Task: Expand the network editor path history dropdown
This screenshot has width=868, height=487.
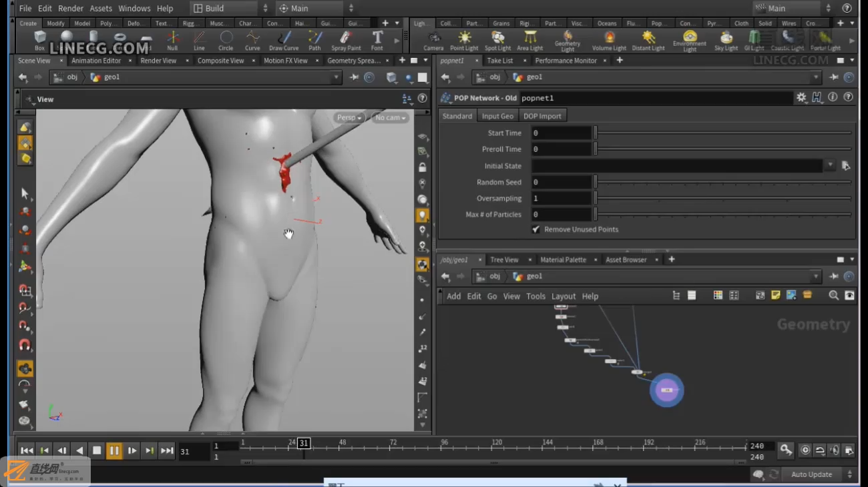Action: (816, 276)
